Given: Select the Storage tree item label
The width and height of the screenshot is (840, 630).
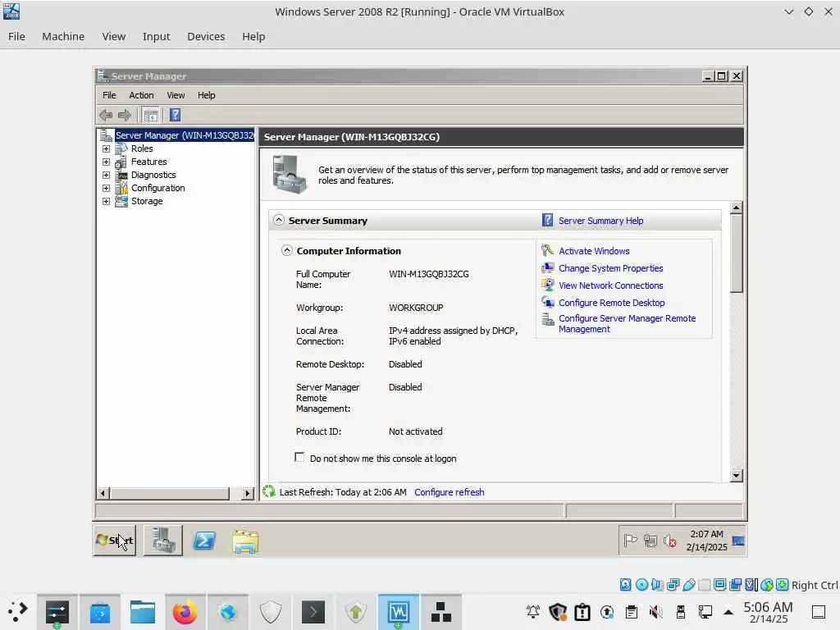Looking at the screenshot, I should (147, 202).
